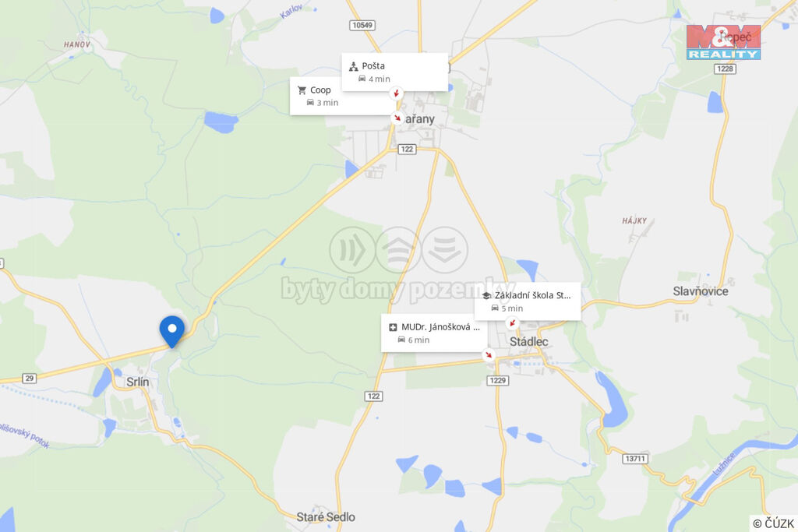
Task: Click the red arrow marker beside MUDr. Jánošková
Action: [489, 354]
